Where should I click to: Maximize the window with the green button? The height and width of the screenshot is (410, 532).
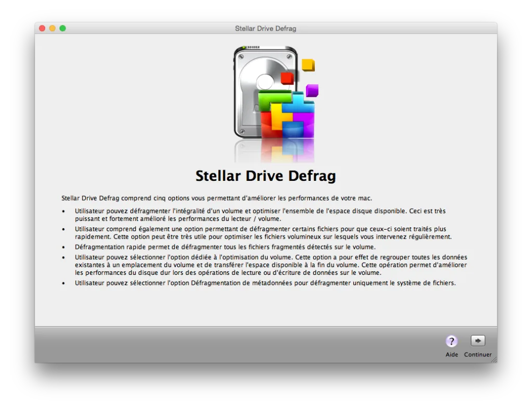[x=63, y=28]
